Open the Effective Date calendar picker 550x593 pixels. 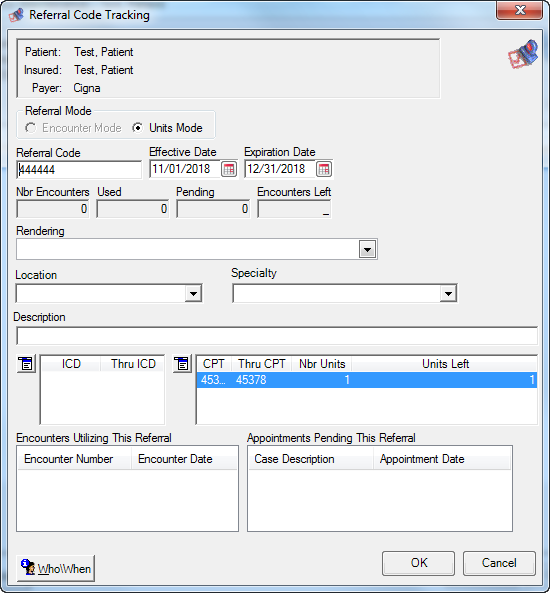(229, 169)
